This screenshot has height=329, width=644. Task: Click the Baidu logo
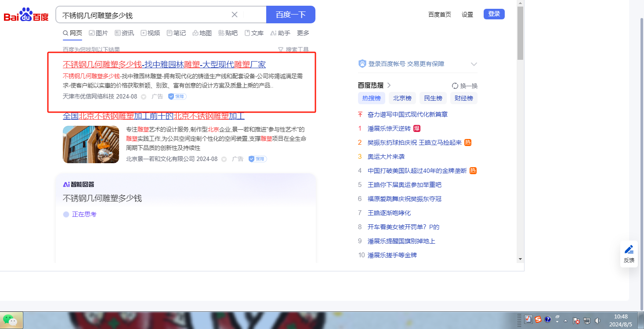26,15
